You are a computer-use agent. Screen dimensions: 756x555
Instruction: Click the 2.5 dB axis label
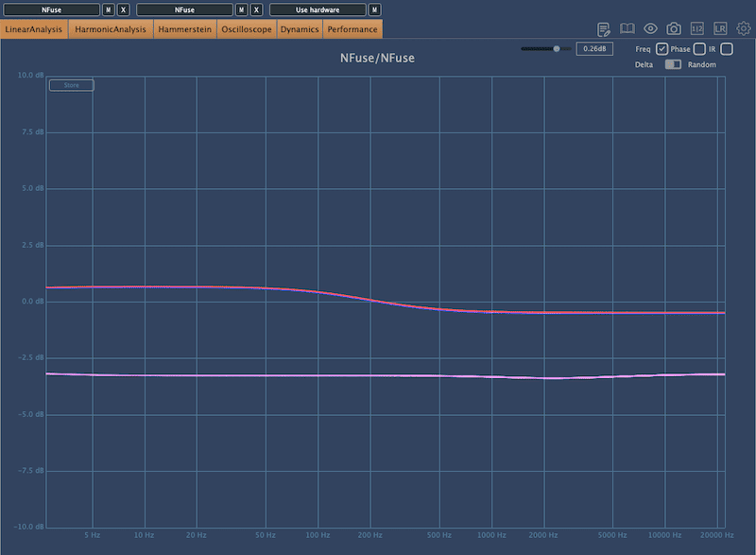32,245
